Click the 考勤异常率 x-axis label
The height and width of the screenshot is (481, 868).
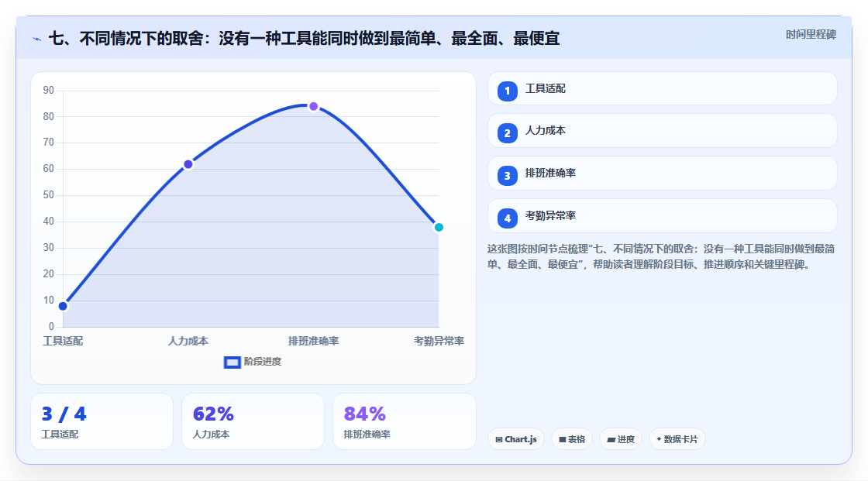[x=439, y=342]
